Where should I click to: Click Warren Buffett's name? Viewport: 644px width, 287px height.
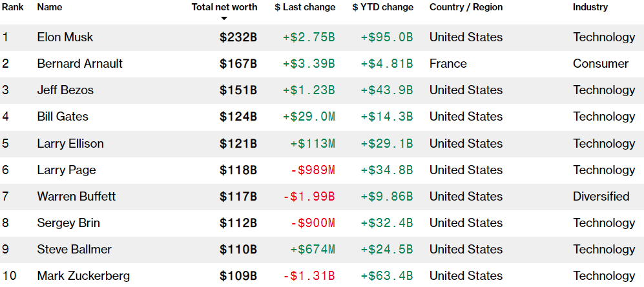[x=76, y=197]
